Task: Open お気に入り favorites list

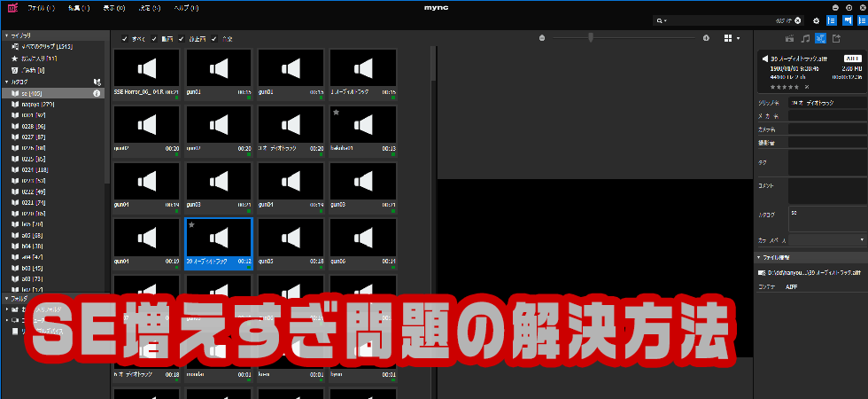Action: (39, 59)
